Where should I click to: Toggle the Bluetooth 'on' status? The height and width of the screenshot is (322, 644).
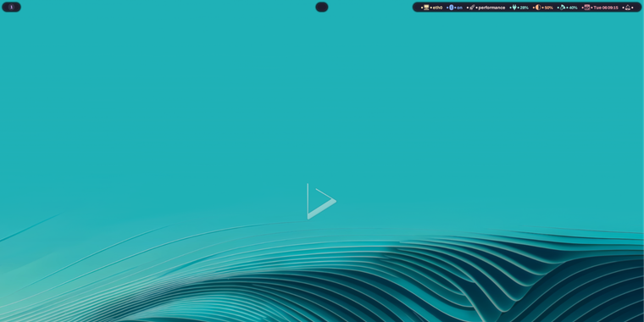[x=459, y=8]
